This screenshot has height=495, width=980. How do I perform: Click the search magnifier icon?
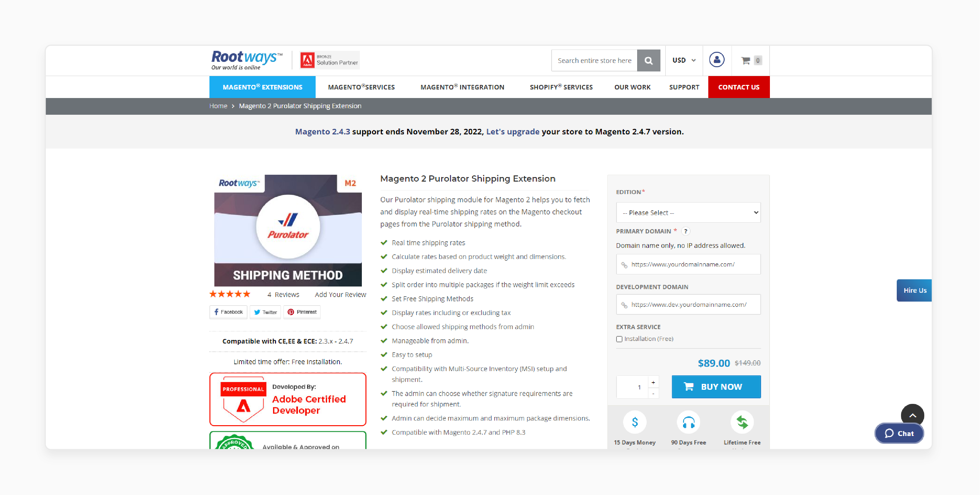click(x=648, y=61)
